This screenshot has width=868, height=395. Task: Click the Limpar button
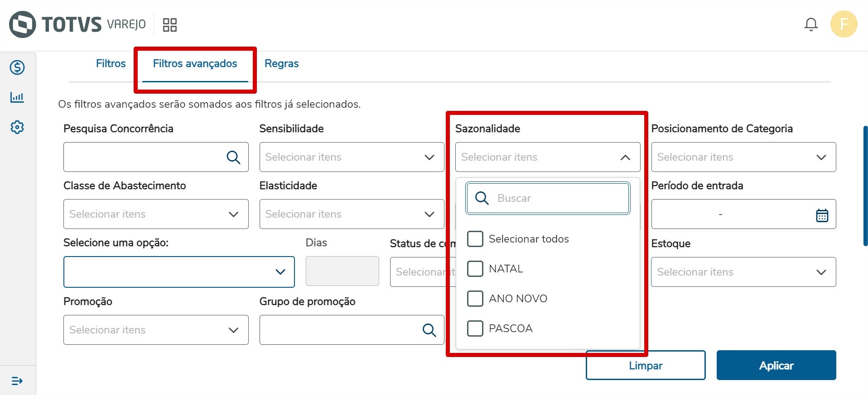tap(645, 365)
